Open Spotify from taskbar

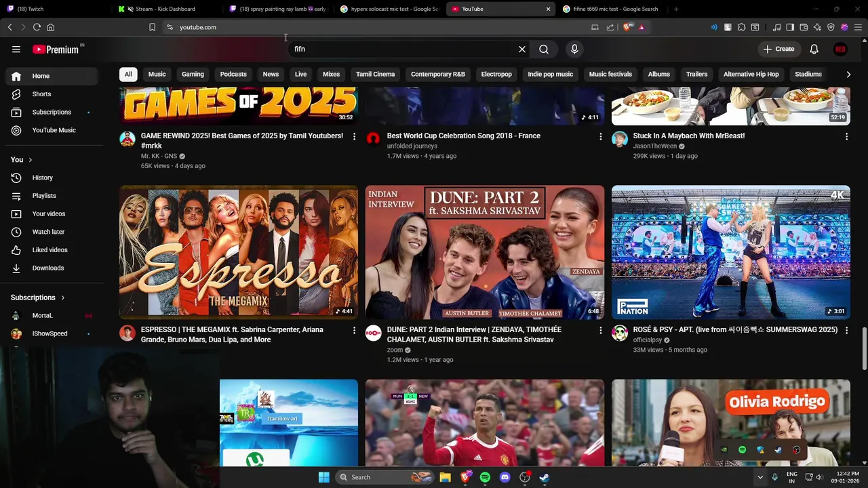point(485,477)
